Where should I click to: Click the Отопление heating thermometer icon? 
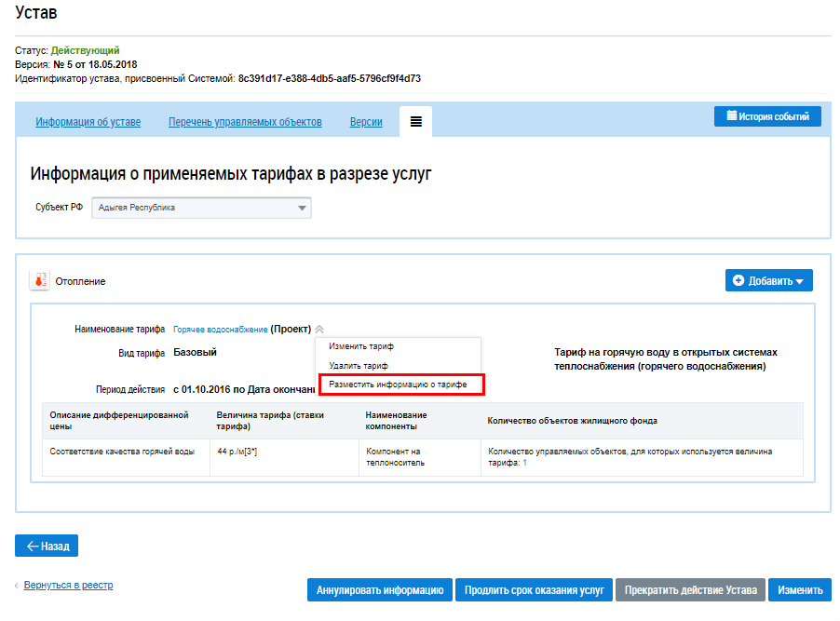pyautogui.click(x=40, y=280)
